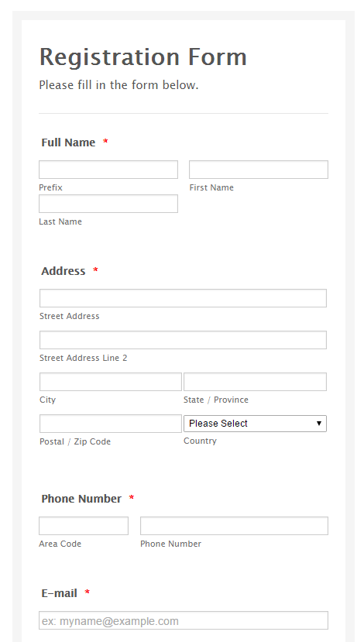Open the Country Please Select dropdown
The width and height of the screenshot is (364, 642).
tap(255, 424)
